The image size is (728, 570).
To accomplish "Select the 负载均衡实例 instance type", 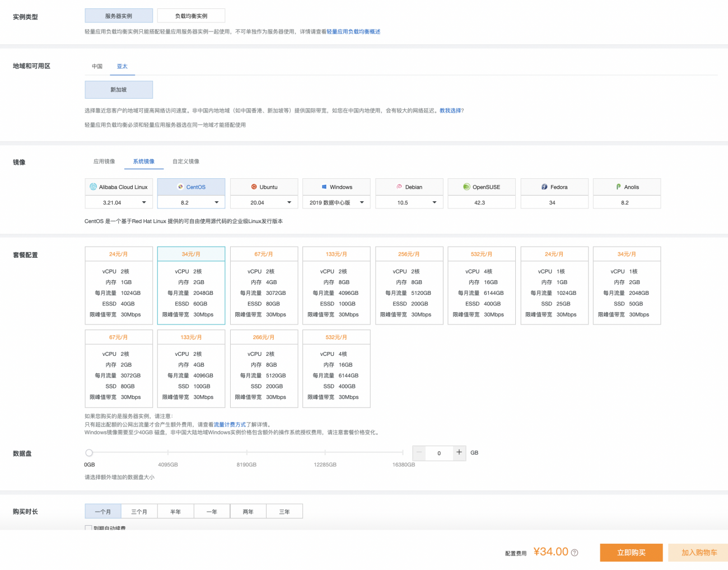I will pyautogui.click(x=191, y=16).
